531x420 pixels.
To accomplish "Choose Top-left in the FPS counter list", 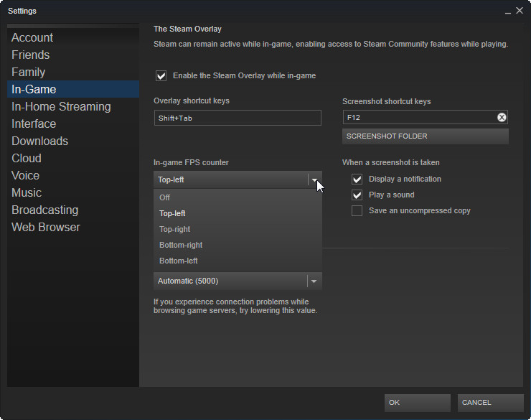I will pyautogui.click(x=238, y=213).
